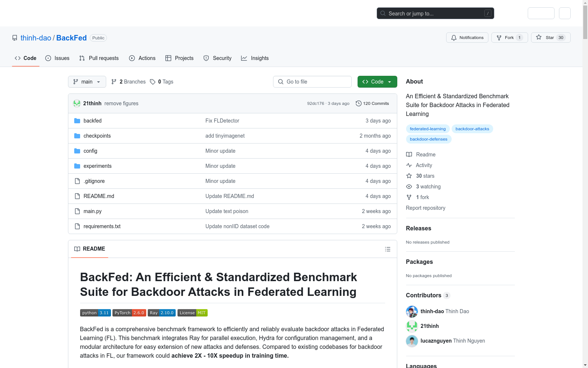This screenshot has width=588, height=368.
Task: Open the Notifications button
Action: click(x=467, y=38)
